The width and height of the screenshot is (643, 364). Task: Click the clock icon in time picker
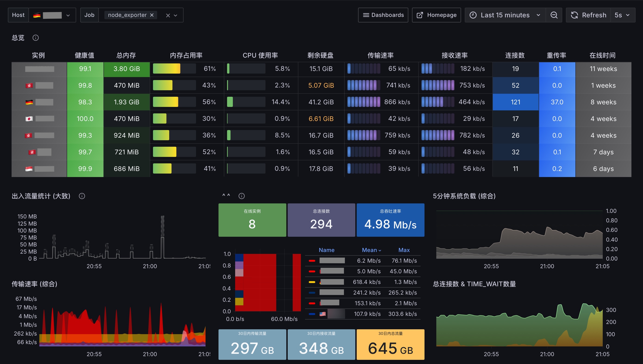(473, 15)
